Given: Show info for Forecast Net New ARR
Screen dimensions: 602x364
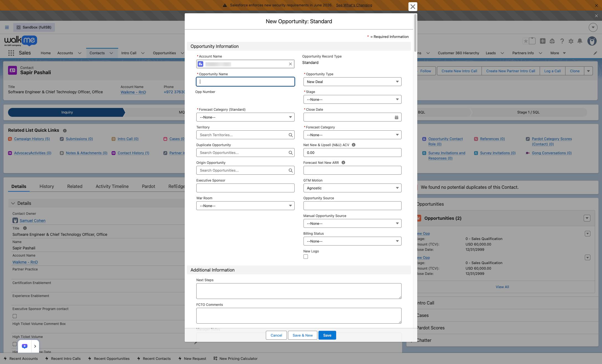Looking at the screenshot, I should coord(343,162).
